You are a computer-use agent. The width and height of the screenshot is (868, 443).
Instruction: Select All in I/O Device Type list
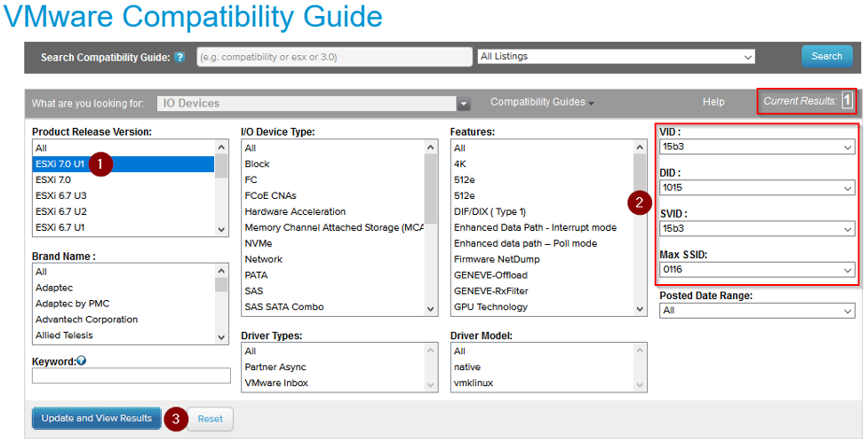click(333, 148)
